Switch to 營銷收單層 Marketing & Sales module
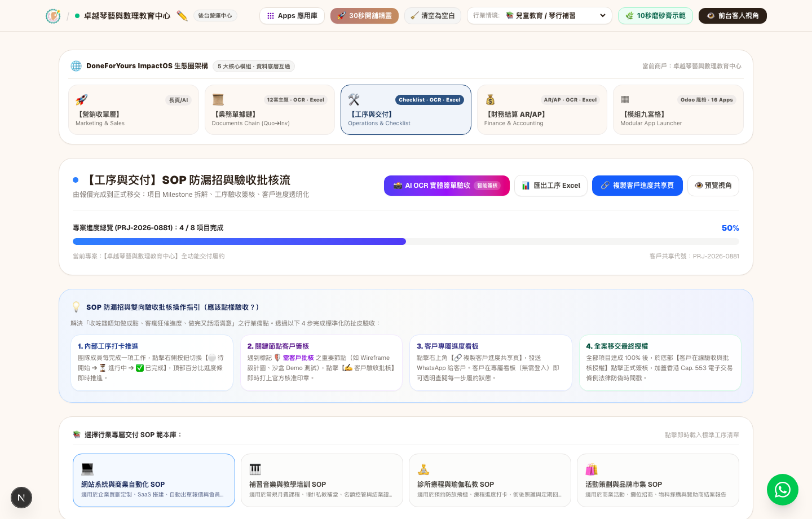The height and width of the screenshot is (519, 812). 134,110
